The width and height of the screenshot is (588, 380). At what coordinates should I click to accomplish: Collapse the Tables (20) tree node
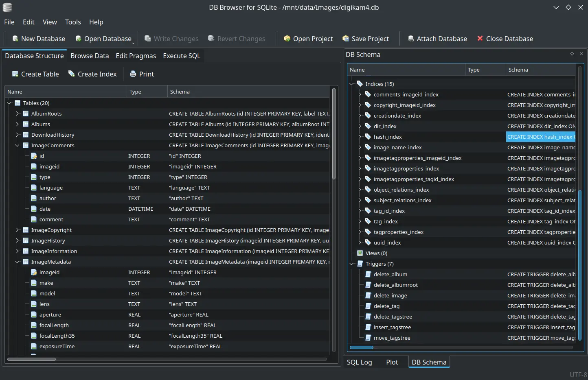(x=9, y=103)
